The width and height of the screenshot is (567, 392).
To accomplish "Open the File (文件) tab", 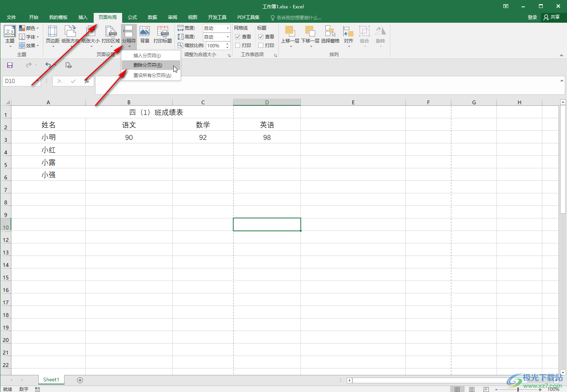I will pyautogui.click(x=11, y=17).
